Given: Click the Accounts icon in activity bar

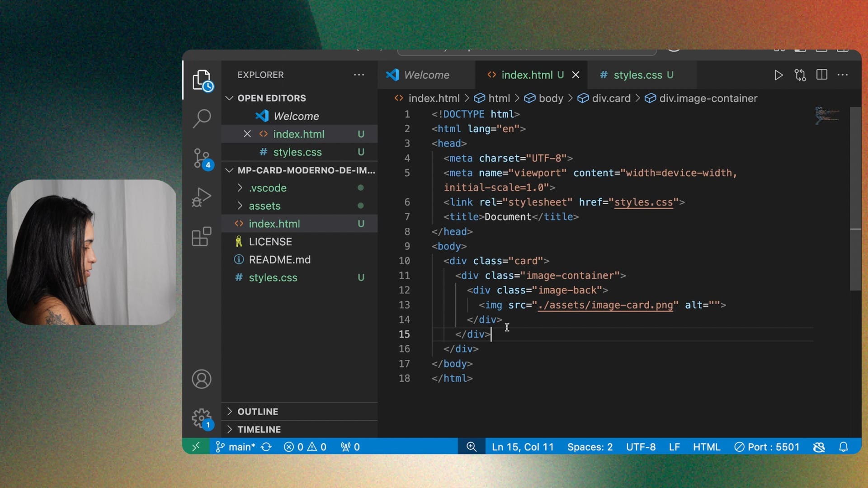Looking at the screenshot, I should tap(202, 379).
